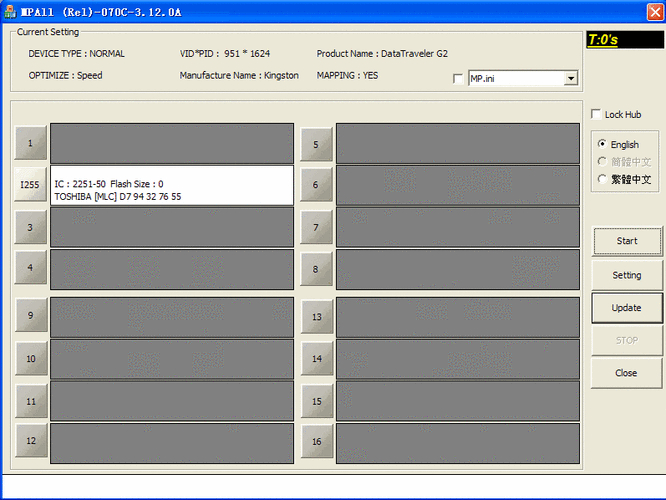Screen dimensions: 666x500
Task: Click the DEVICE TYPE : NORMAL text
Action: pyautogui.click(x=76, y=54)
